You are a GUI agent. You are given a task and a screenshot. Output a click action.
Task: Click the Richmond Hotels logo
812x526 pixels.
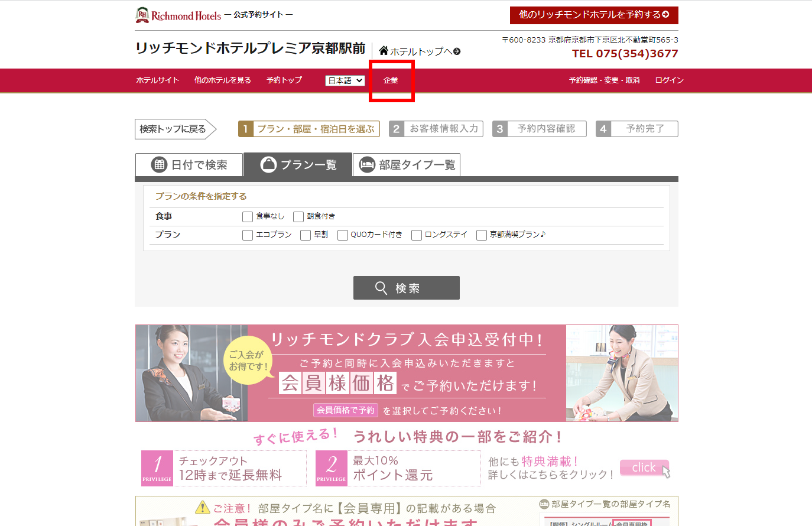pyautogui.click(x=178, y=15)
